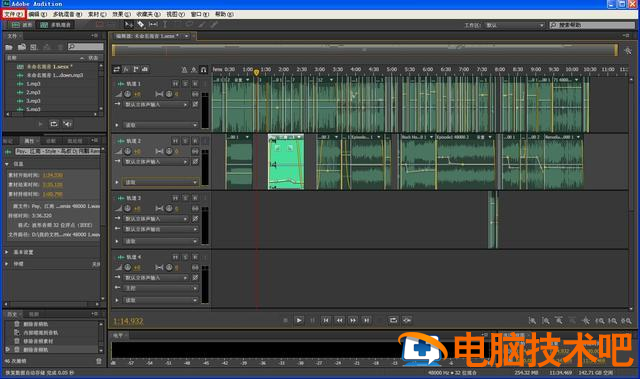
Task: Mute track 3 with its M button
Action: pos(176,198)
